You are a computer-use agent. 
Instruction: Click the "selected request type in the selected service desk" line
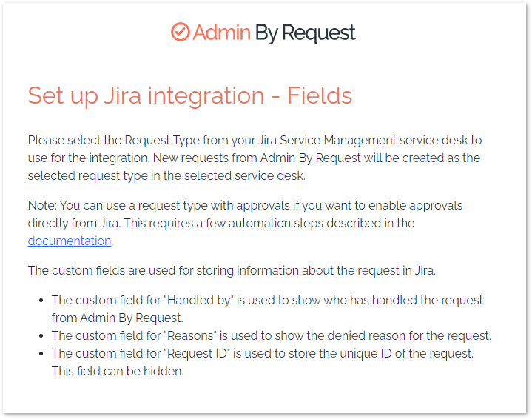[x=166, y=176]
